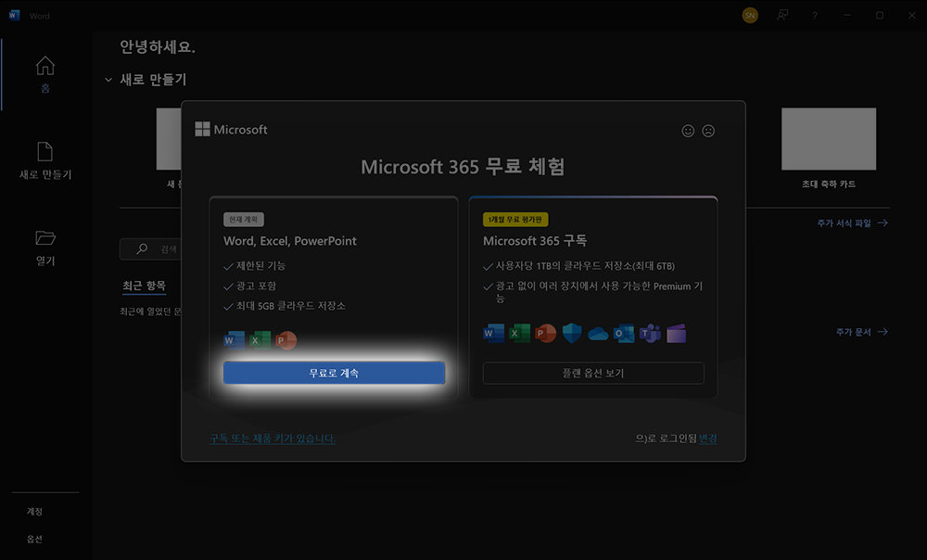
Task: Click the purple Clipchamp icon
Action: [x=677, y=334]
